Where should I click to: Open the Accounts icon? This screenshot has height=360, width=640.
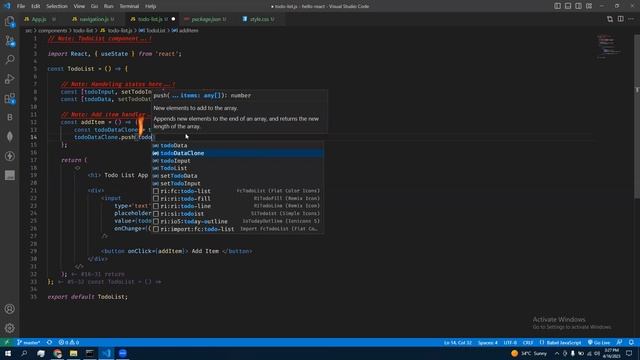(9, 309)
